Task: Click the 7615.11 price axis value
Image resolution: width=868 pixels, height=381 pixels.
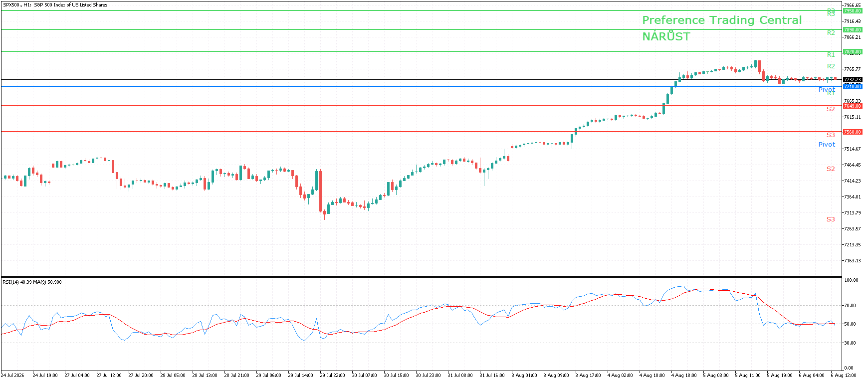Action: point(852,117)
